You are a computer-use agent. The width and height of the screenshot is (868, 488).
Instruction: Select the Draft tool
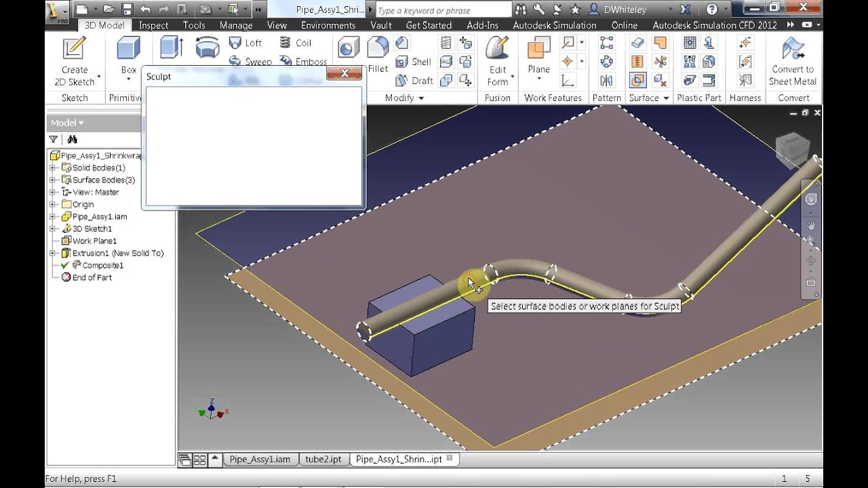413,81
